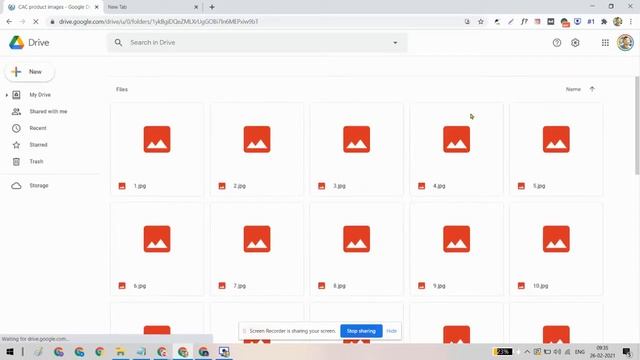Image resolution: width=640 pixels, height=360 pixels.
Task: Open Chrome three-dot menu
Action: pos(631,22)
